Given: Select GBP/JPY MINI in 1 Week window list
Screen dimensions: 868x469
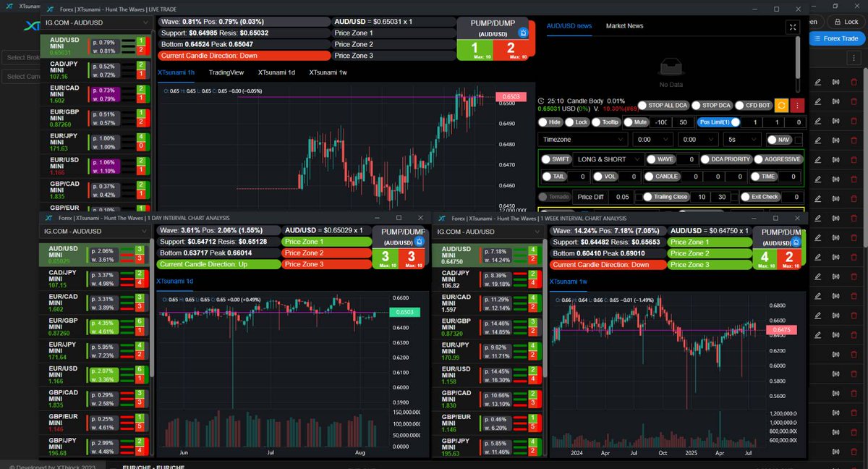Looking at the screenshot, I should [486, 447].
